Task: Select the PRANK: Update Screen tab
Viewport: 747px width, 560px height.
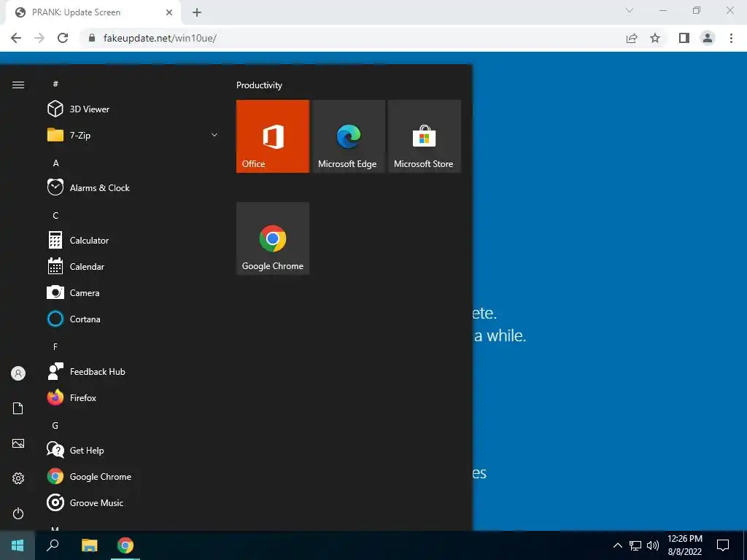Action: pos(93,12)
